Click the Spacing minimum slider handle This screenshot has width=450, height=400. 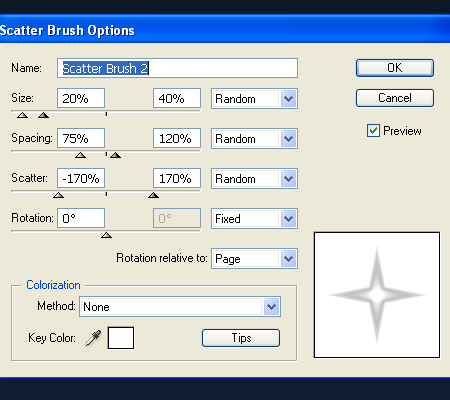click(x=80, y=155)
